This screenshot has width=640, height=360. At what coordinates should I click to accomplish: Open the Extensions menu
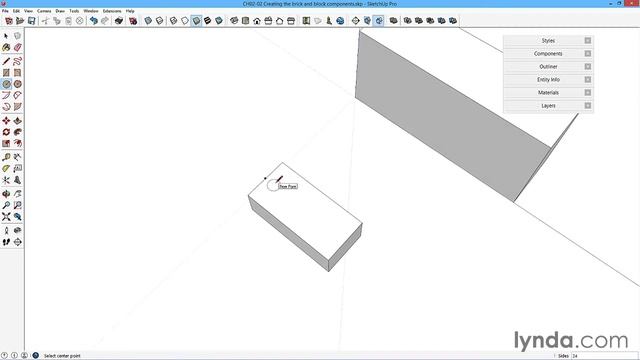pyautogui.click(x=112, y=11)
